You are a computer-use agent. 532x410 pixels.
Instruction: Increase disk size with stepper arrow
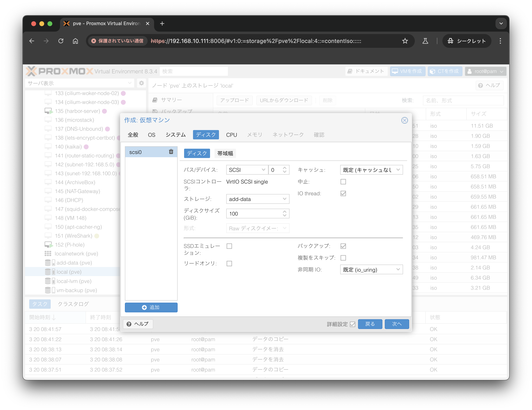[284, 212]
